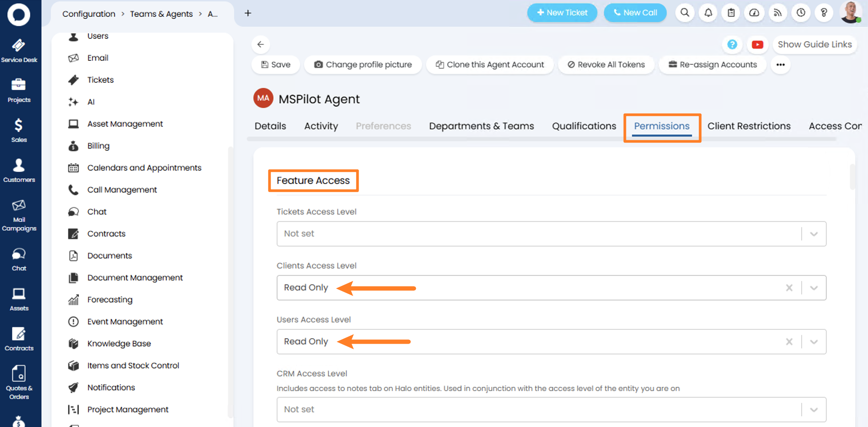Switch to the Qualifications tab
The height and width of the screenshot is (427, 868).
click(584, 126)
